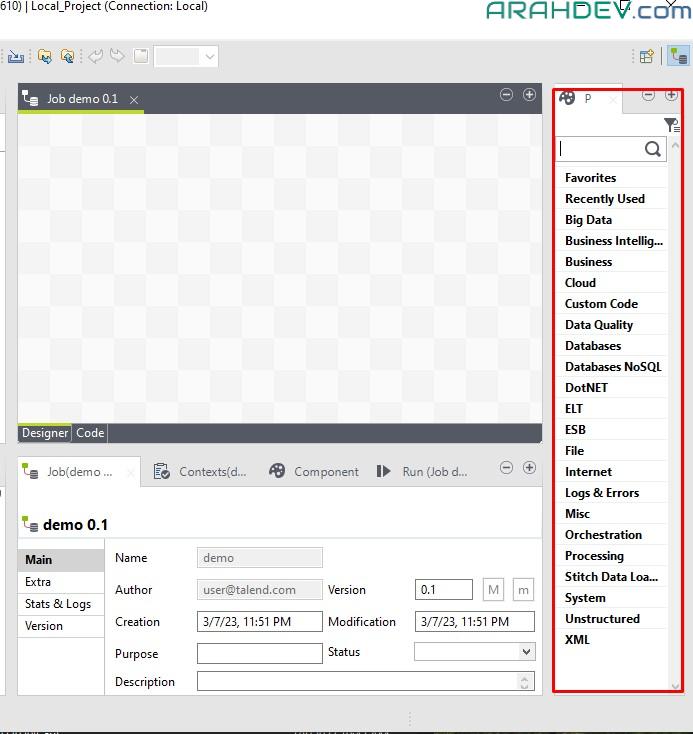693x734 pixels.
Task: Minimize the bottom properties panel
Action: click(x=506, y=467)
